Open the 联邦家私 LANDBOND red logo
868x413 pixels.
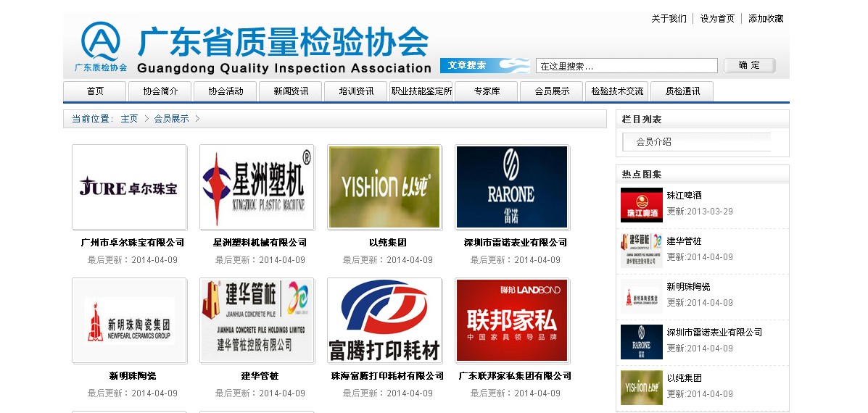(x=512, y=321)
